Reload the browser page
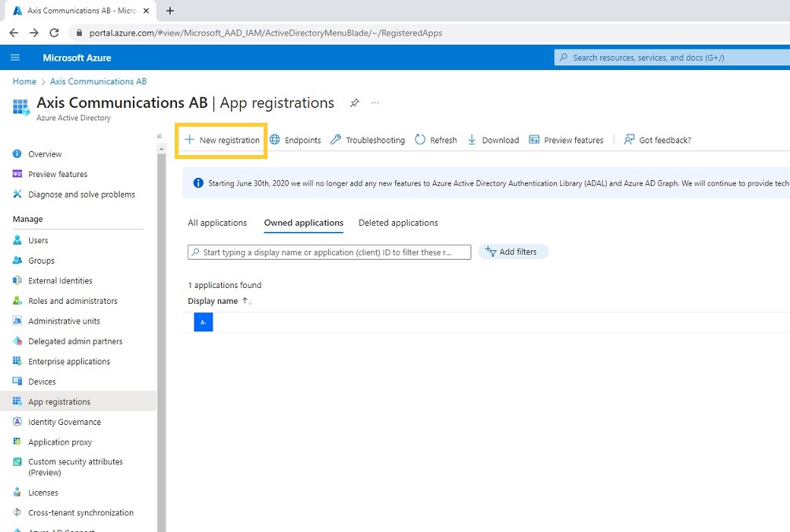Viewport: 790px width, 532px height. [54, 33]
